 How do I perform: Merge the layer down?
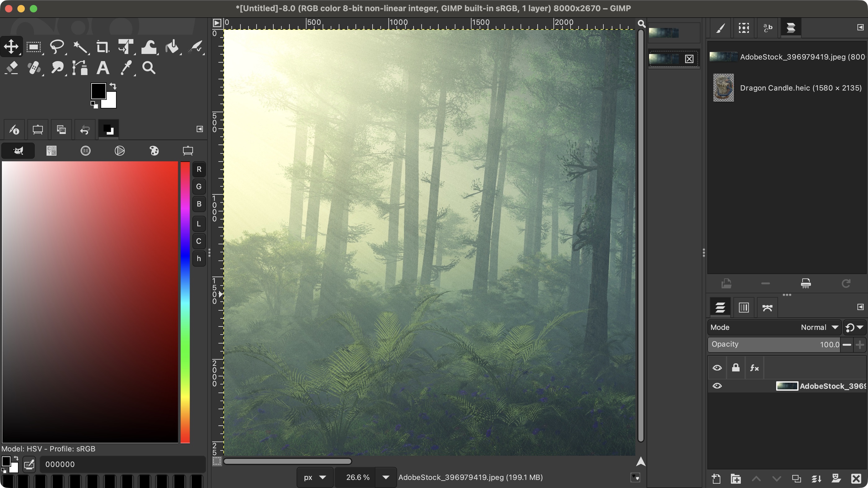pos(817,479)
